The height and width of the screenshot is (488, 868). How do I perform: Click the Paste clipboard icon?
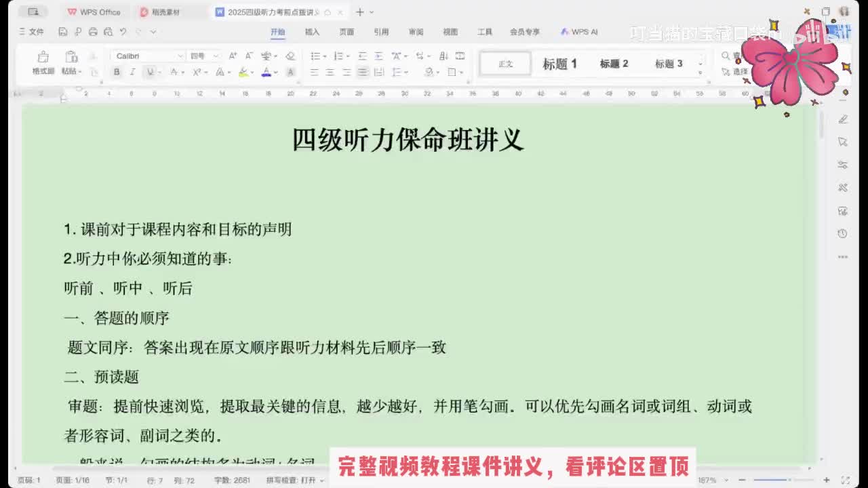pos(71,57)
